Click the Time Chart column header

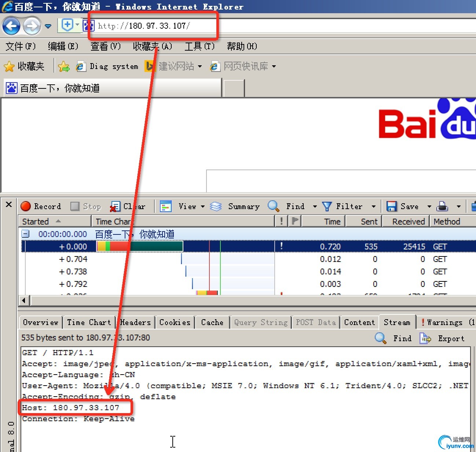183,221
